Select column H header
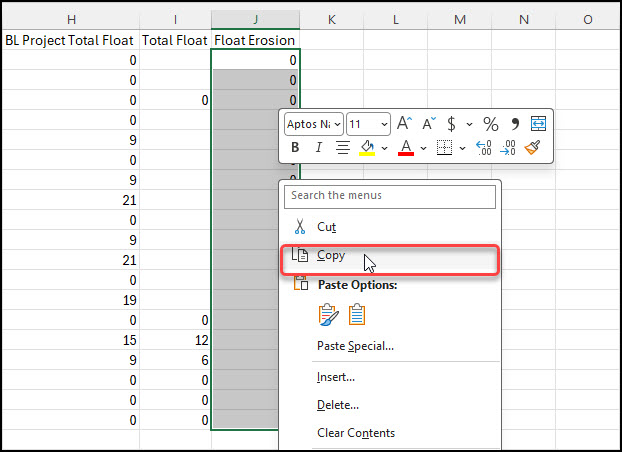Image resolution: width=622 pixels, height=452 pixels. click(x=71, y=19)
